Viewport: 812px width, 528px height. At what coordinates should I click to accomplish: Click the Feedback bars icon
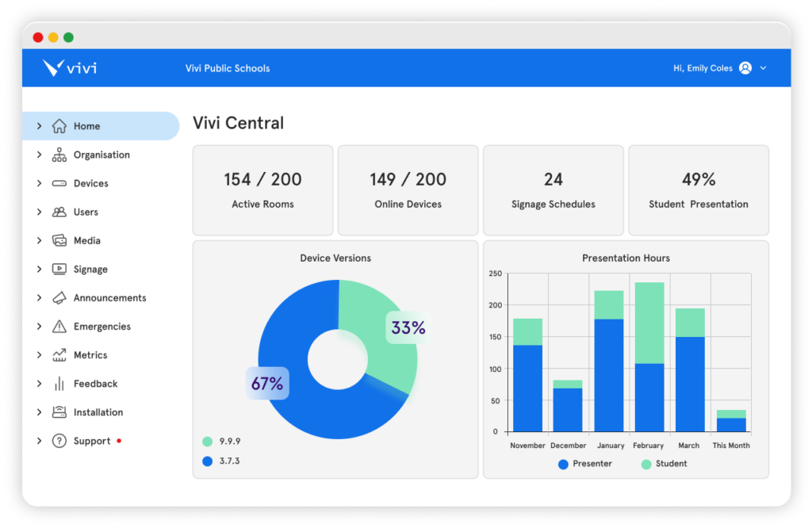click(59, 383)
